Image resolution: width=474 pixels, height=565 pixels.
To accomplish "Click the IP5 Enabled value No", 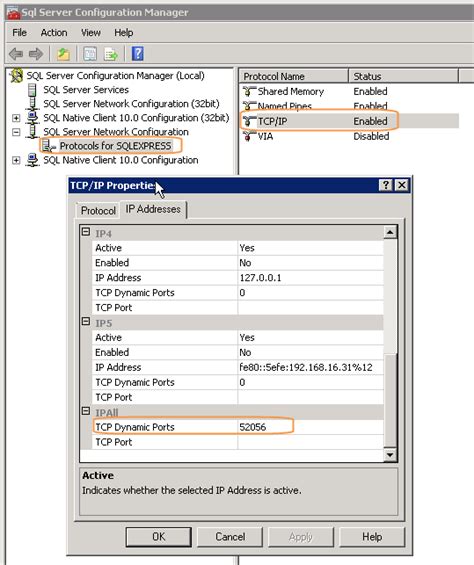I will pyautogui.click(x=310, y=352).
